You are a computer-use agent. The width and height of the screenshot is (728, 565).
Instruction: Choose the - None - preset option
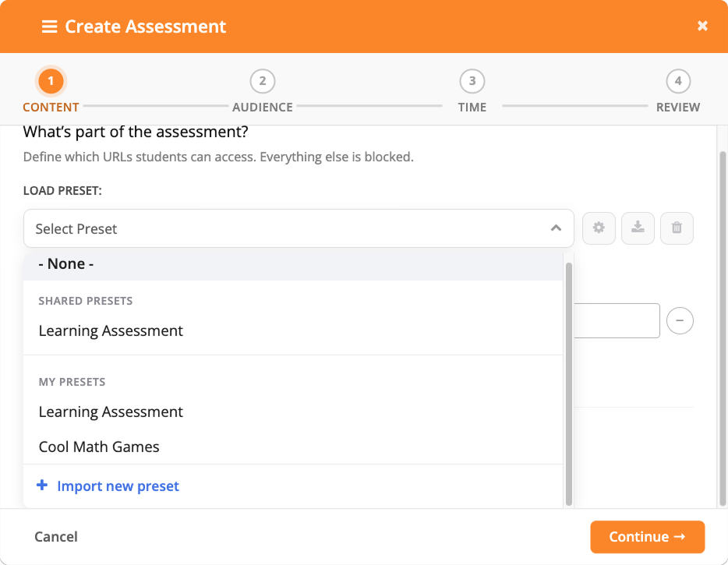pyautogui.click(x=293, y=264)
